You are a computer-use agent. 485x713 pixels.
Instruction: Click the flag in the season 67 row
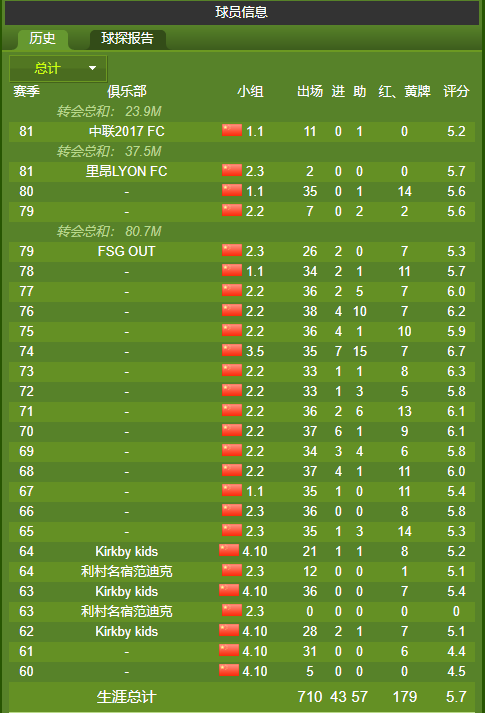pos(232,490)
